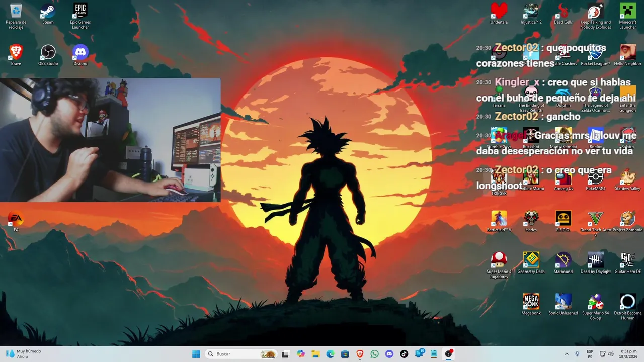Select the Dead Cells shortcut
Image resolution: width=644 pixels, height=362 pixels.
[563, 14]
